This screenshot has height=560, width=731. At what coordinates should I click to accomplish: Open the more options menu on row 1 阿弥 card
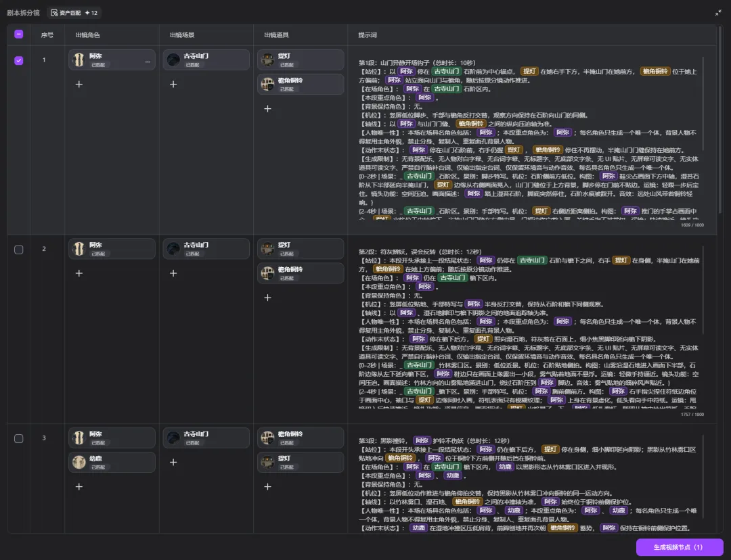(x=148, y=62)
